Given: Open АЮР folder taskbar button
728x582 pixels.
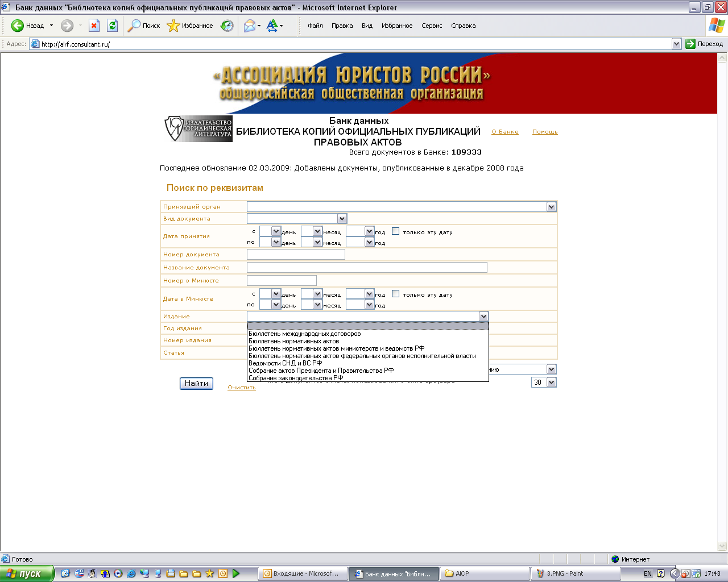Looking at the screenshot, I should point(484,573).
